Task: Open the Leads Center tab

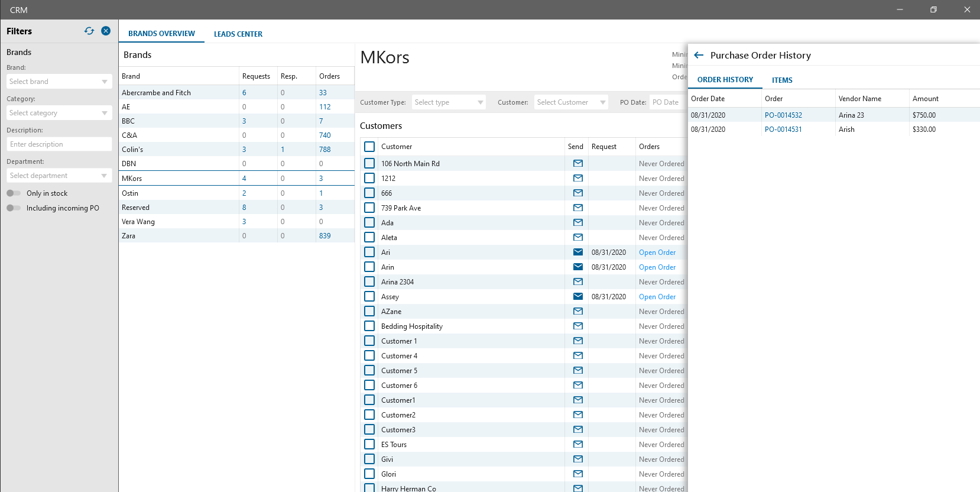Action: point(238,34)
